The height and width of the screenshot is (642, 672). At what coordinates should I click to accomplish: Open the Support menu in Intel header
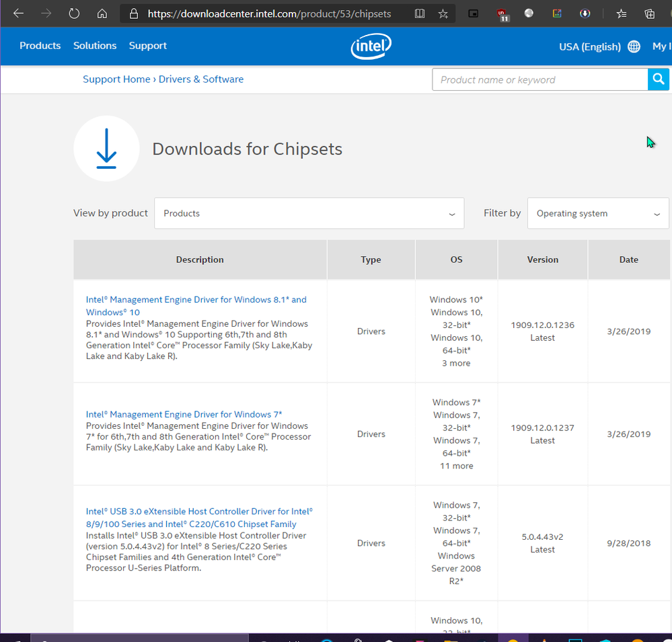click(x=147, y=46)
